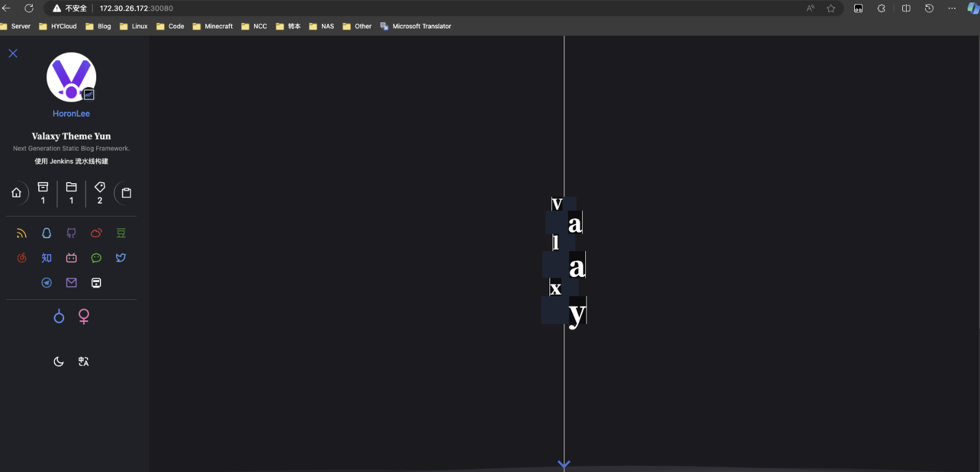Click the Zhihu 知 icon
The image size is (980, 472).
tap(46, 258)
